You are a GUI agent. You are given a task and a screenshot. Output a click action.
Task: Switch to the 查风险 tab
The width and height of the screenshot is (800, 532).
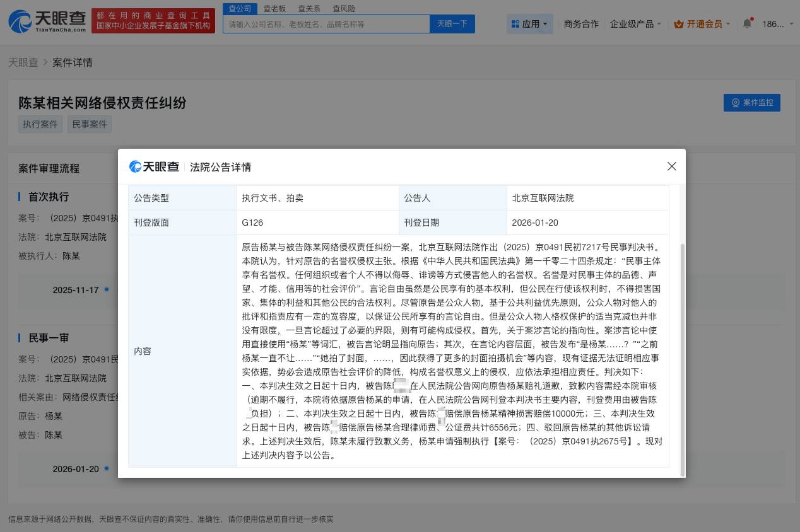coord(343,8)
